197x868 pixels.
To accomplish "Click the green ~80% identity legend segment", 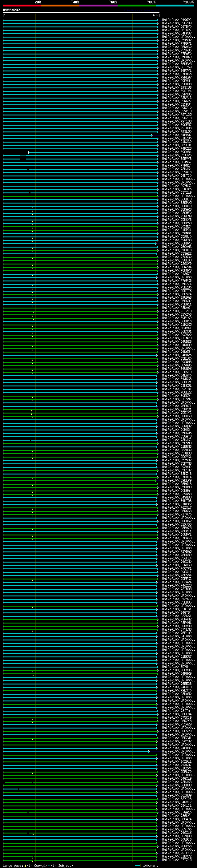I will click(136, 6).
